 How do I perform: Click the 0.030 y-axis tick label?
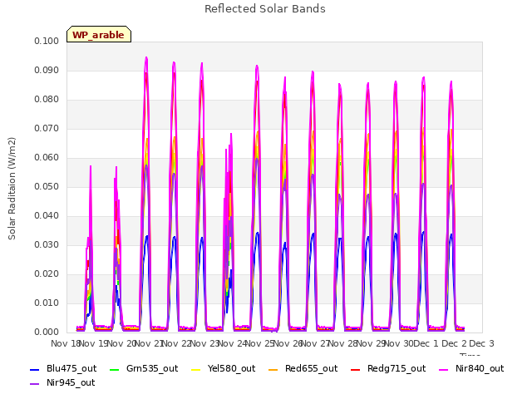47,245
